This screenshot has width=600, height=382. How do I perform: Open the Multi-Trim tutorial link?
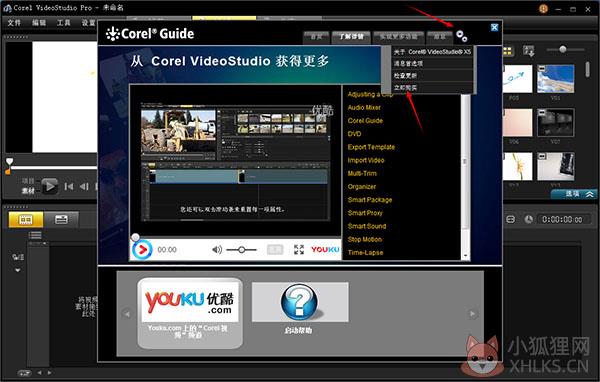pyautogui.click(x=362, y=173)
